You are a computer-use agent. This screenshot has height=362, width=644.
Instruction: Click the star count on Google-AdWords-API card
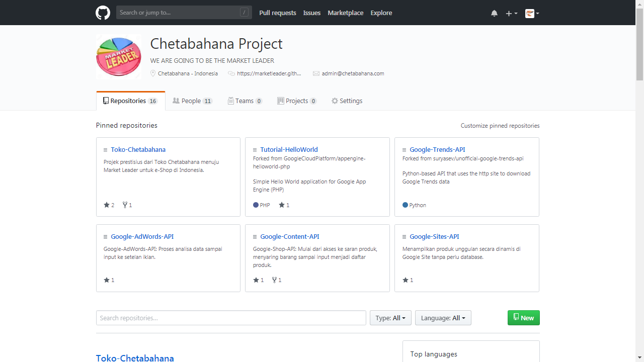click(109, 280)
